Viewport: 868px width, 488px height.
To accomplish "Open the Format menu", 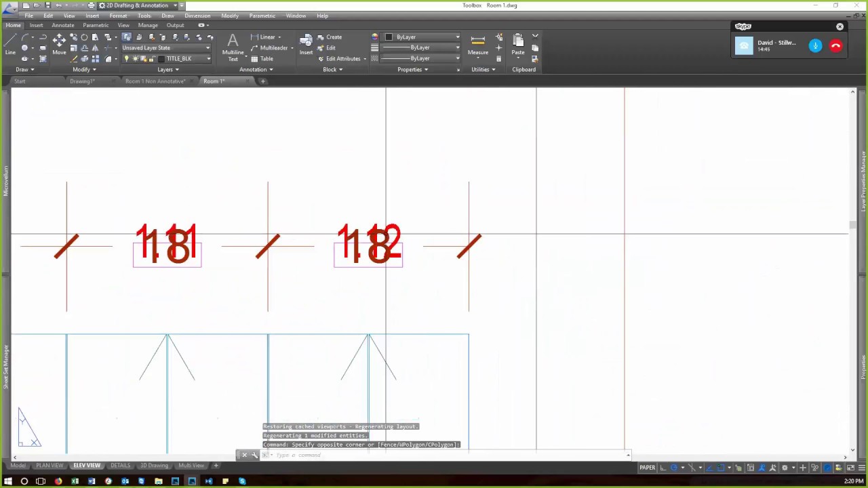I will coord(118,16).
